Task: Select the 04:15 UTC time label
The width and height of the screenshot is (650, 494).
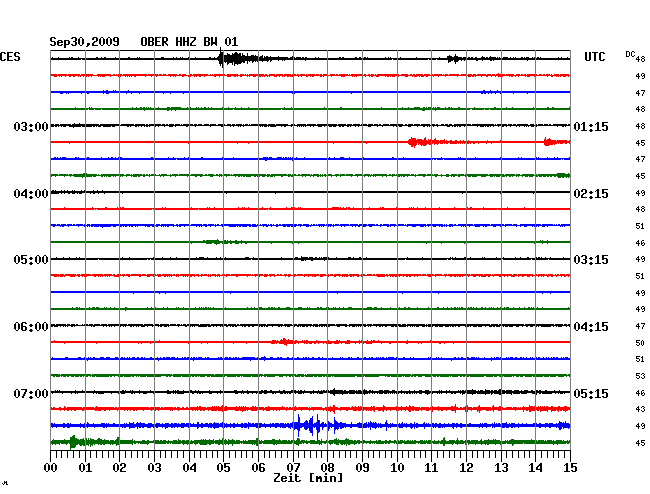Action: click(591, 327)
